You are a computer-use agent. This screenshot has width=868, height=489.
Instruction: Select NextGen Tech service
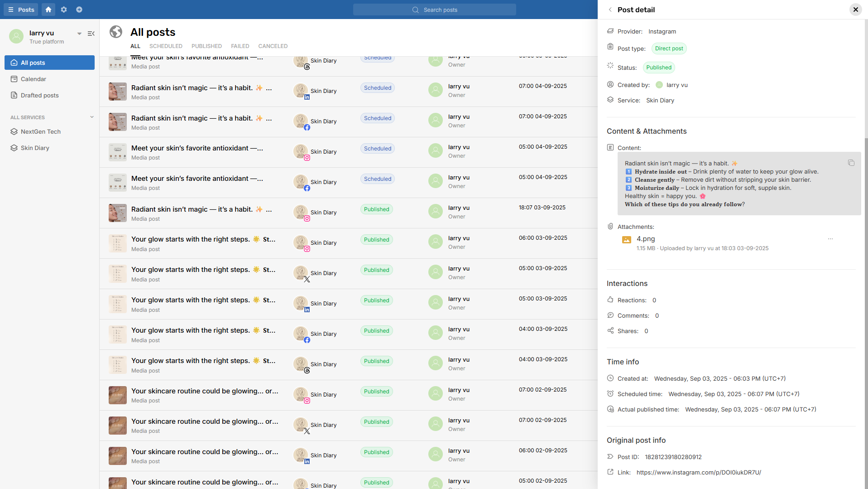click(41, 131)
